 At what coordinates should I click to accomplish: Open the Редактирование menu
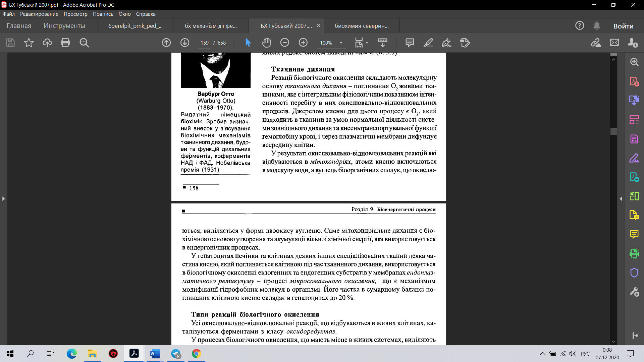pyautogui.click(x=39, y=14)
